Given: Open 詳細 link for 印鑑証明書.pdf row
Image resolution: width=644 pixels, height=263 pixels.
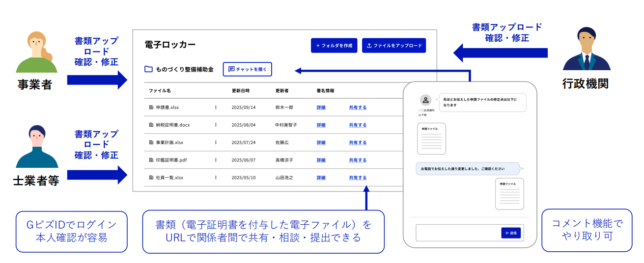Looking at the screenshot, I should tap(321, 160).
